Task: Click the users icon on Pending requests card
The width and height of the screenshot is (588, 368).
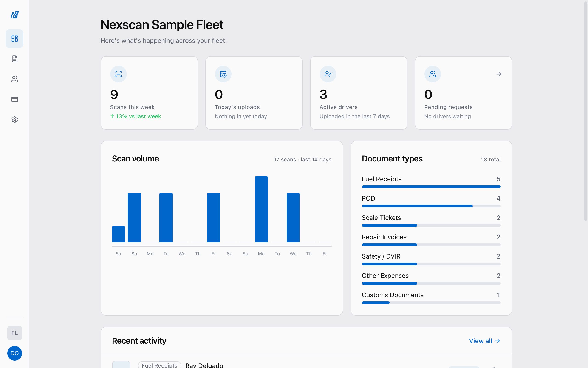Action: click(x=433, y=74)
